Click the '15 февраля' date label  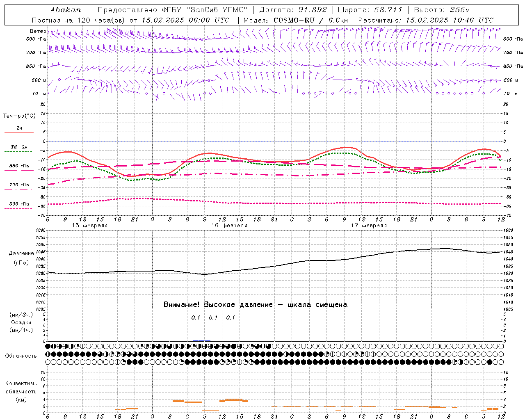(90, 226)
